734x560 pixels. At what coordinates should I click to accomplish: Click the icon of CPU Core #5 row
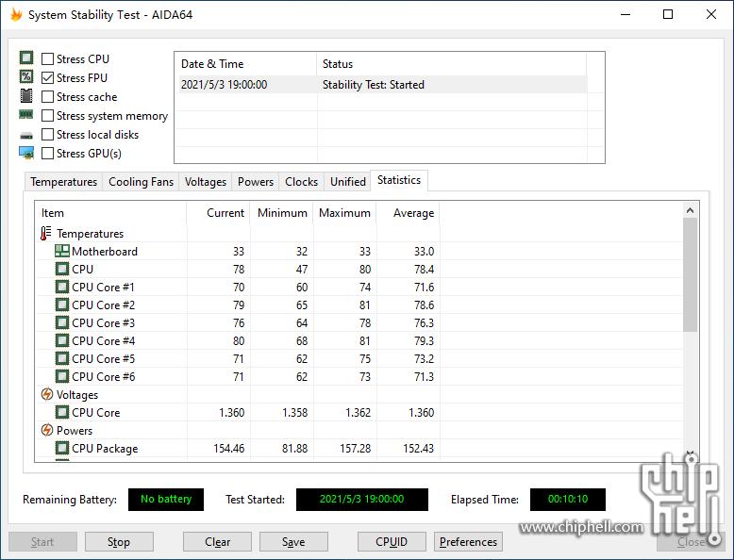coord(61,359)
